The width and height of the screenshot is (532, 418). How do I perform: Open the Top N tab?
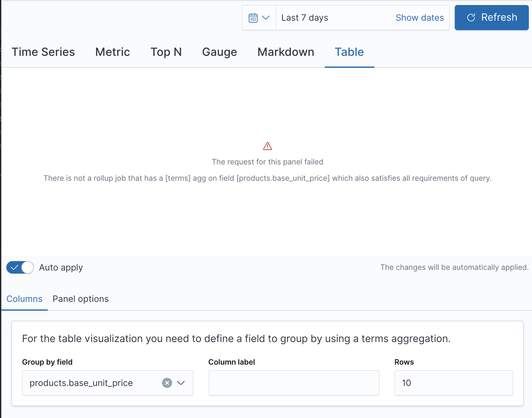point(166,52)
